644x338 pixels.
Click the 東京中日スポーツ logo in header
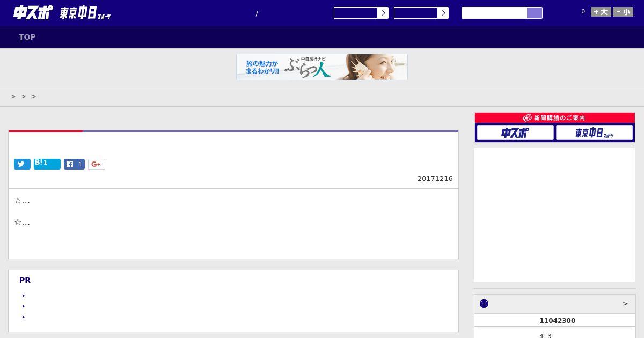click(85, 13)
